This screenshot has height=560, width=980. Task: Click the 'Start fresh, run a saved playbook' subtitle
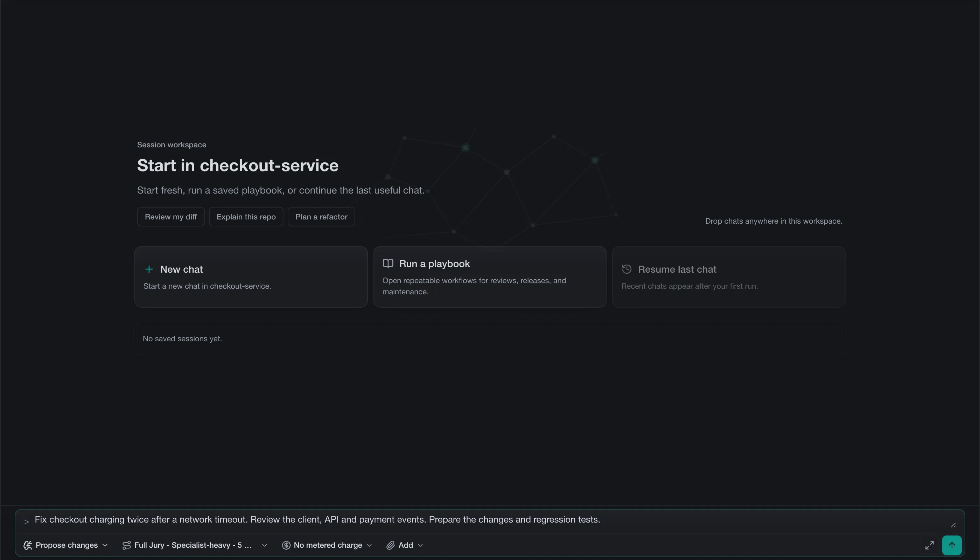coord(281,190)
